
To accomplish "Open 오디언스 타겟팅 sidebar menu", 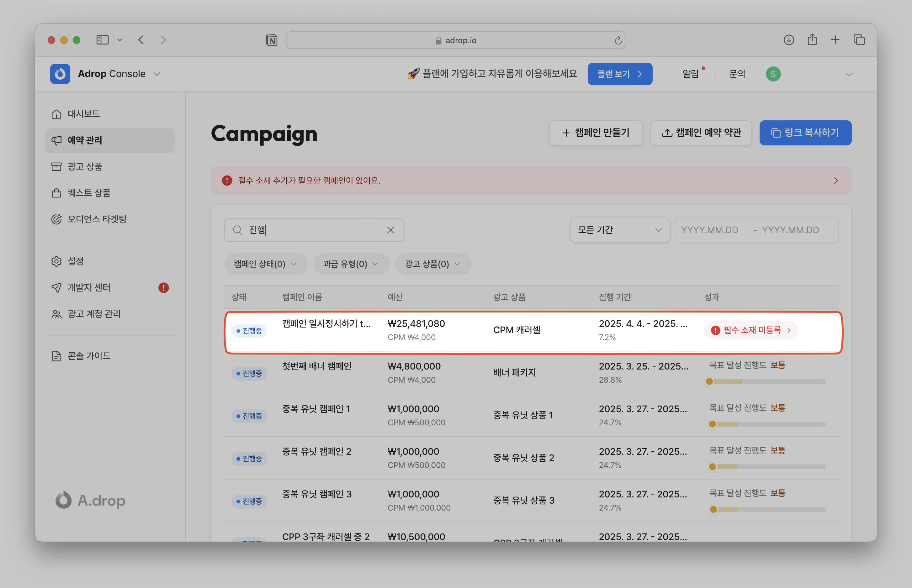I will click(x=97, y=219).
